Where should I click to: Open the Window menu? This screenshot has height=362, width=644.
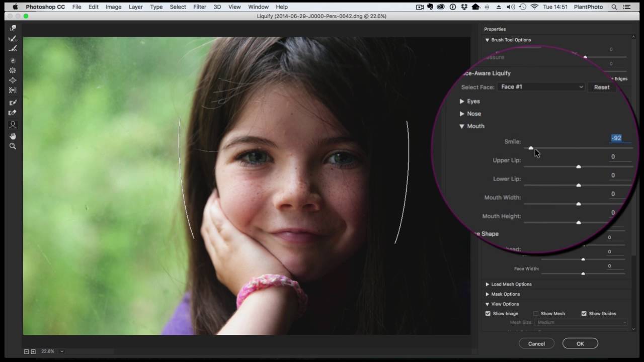(x=258, y=7)
